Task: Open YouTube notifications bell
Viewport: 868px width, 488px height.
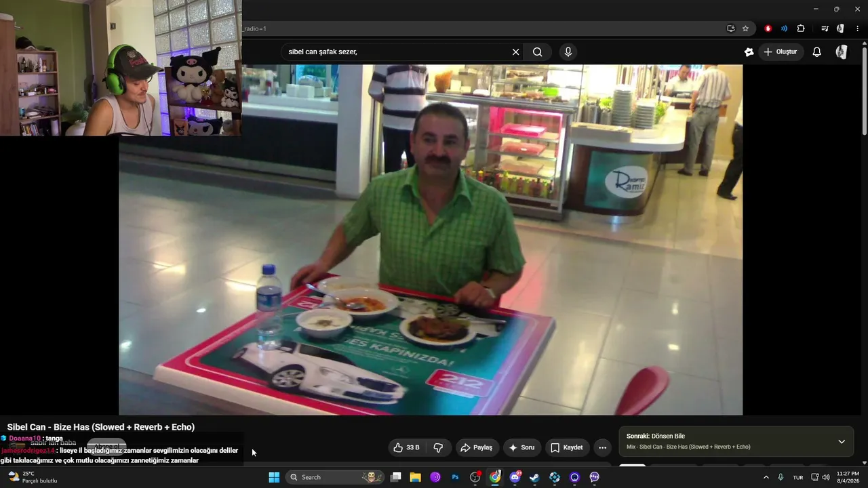Action: click(817, 52)
